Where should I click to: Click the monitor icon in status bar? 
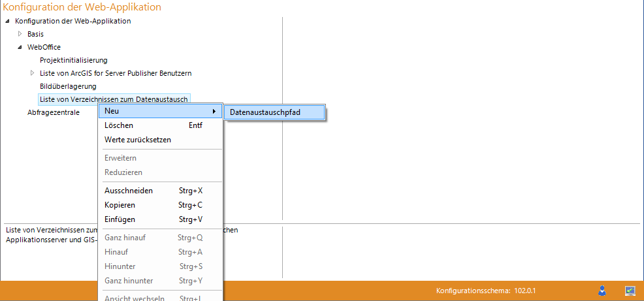pyautogui.click(x=630, y=291)
